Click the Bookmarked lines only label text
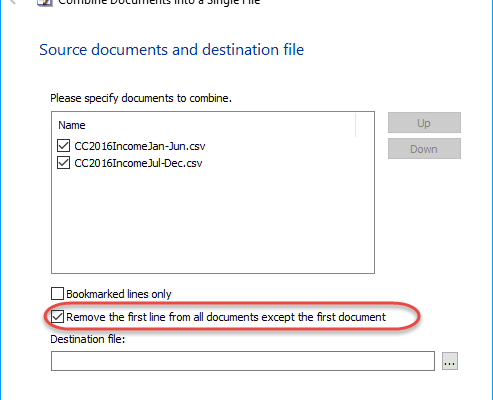This screenshot has height=400, width=493. pyautogui.click(x=119, y=294)
